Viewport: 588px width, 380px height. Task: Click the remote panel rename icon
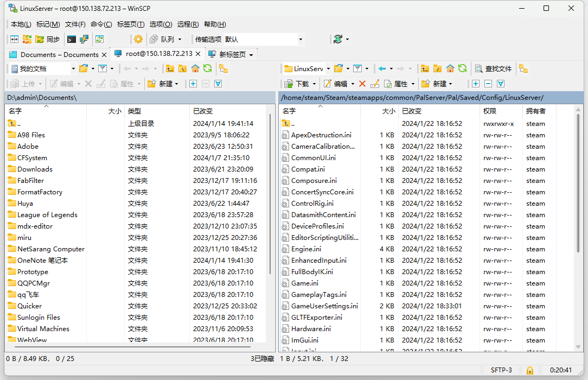click(375, 84)
